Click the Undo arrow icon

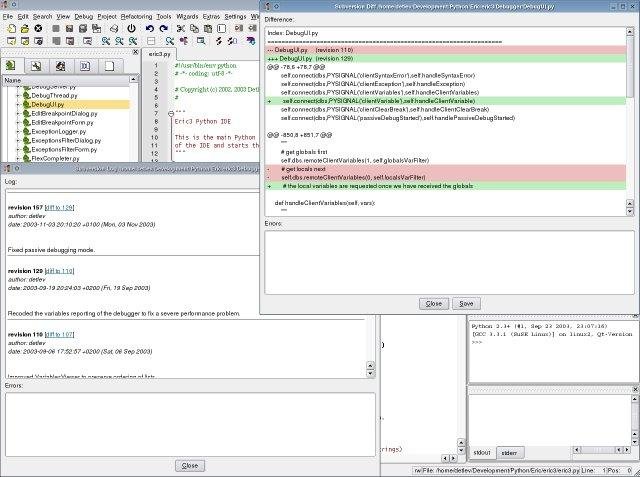150,29
